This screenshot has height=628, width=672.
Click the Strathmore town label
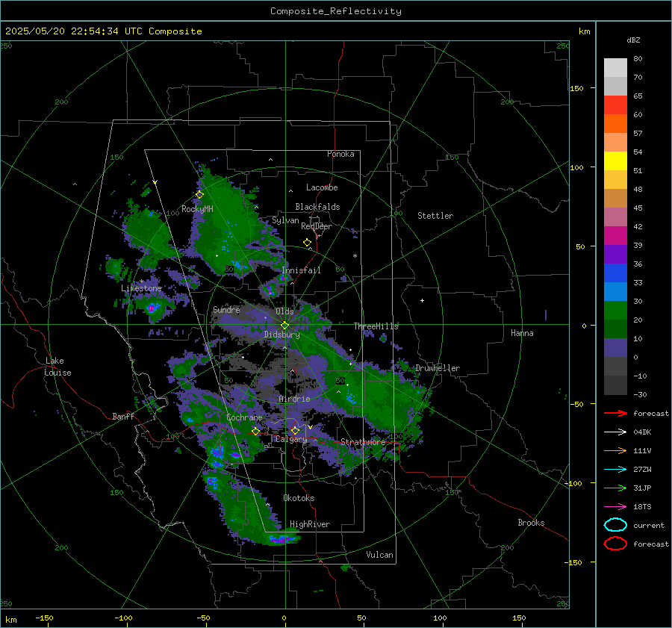coord(363,442)
